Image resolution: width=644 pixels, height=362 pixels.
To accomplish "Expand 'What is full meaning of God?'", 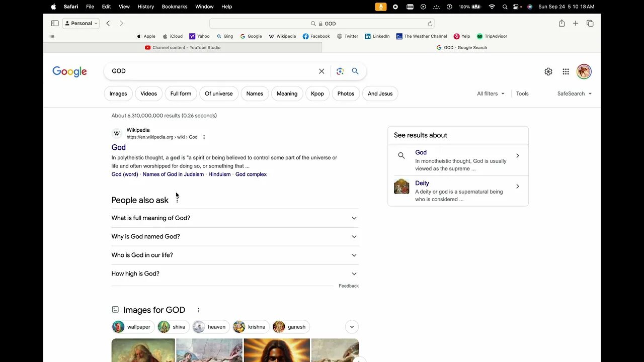I will (235, 218).
